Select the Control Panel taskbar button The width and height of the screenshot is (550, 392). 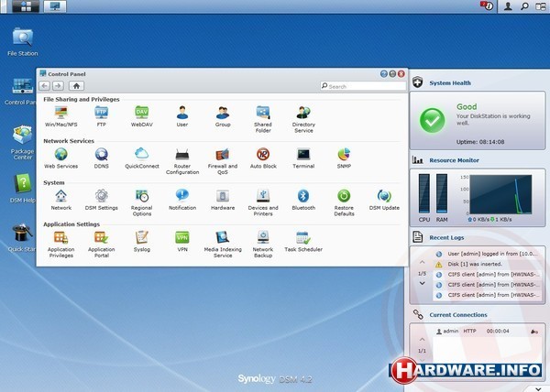pos(55,6)
